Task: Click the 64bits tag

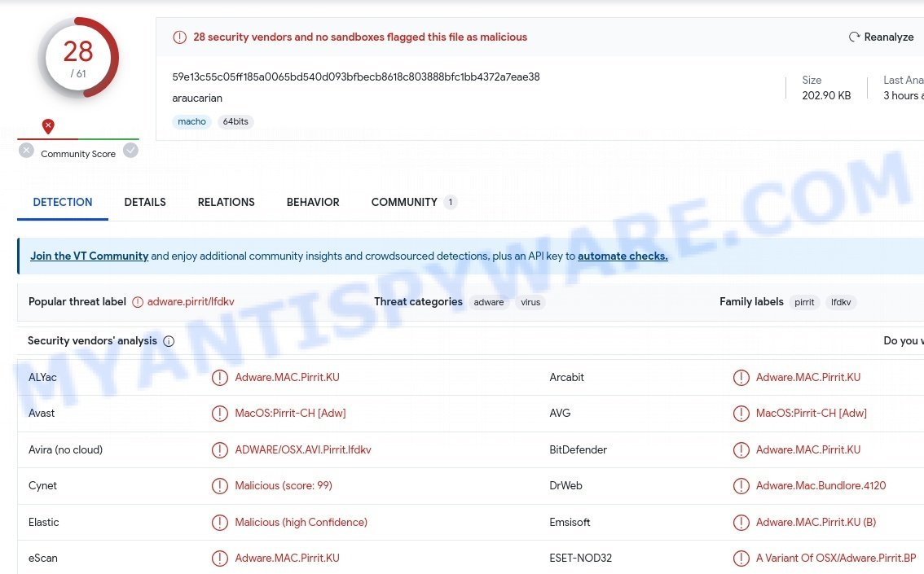Action: [235, 121]
